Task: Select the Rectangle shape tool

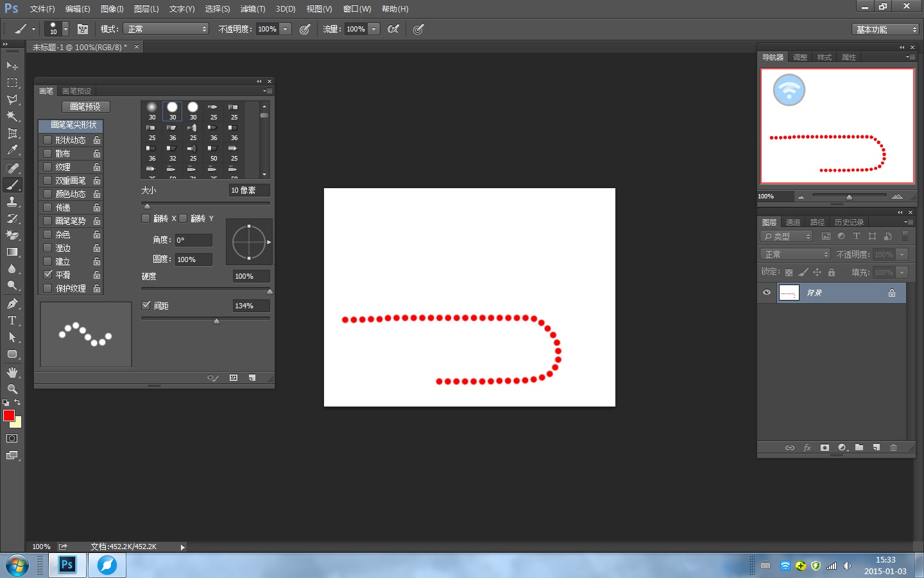Action: pyautogui.click(x=12, y=354)
